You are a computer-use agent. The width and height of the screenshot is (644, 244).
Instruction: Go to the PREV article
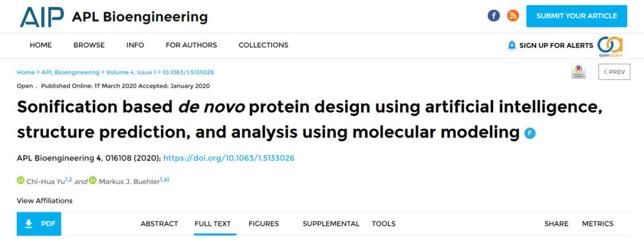coord(614,72)
